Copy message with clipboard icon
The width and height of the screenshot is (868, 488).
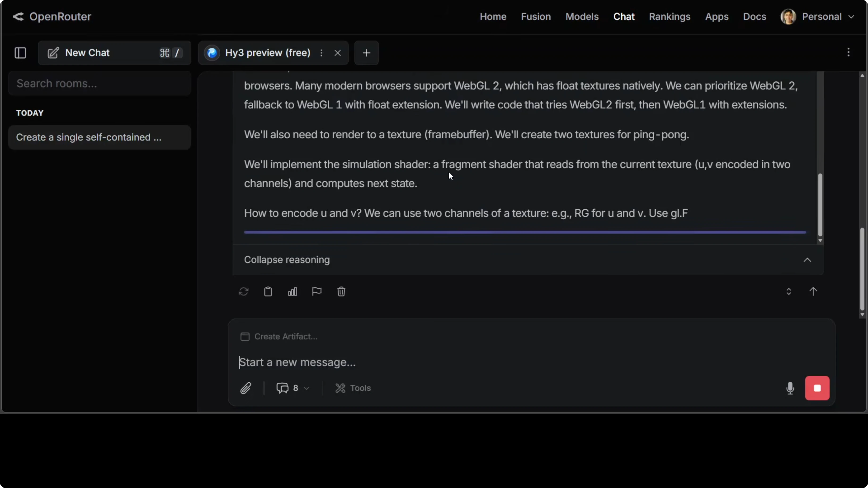tap(268, 291)
